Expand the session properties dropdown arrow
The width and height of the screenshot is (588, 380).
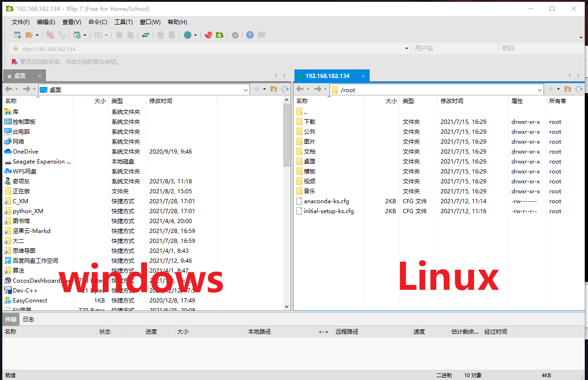(x=85, y=35)
